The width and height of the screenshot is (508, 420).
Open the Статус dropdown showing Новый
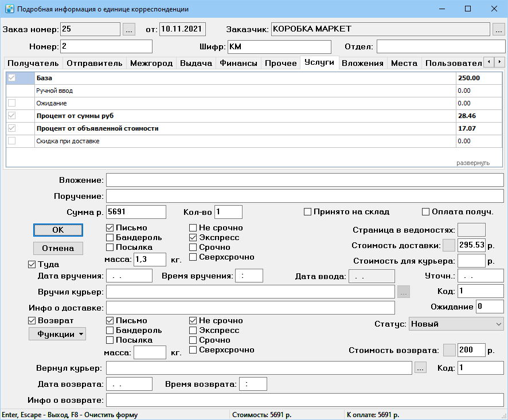point(456,324)
